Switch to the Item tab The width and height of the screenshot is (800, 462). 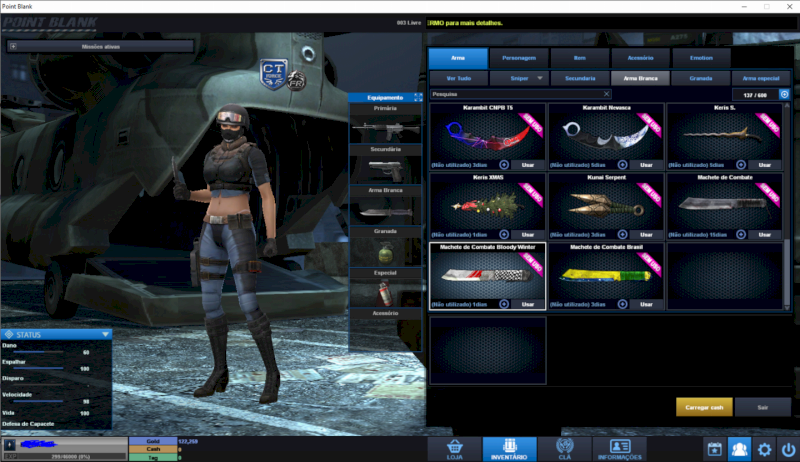[580, 58]
